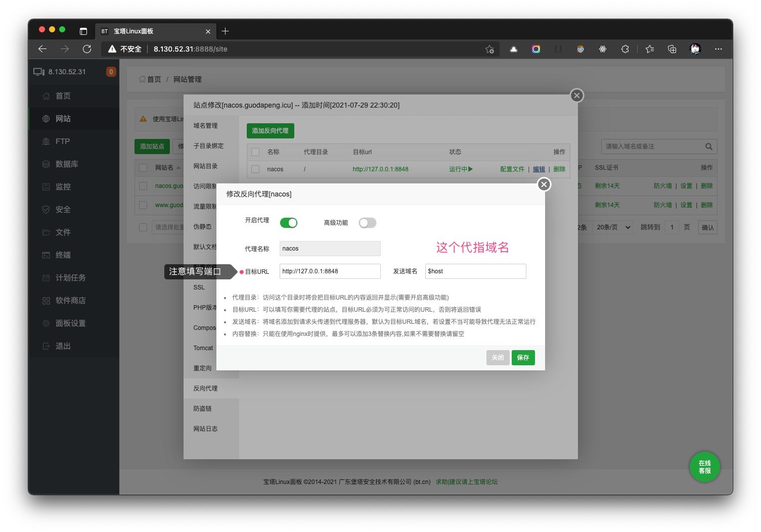Viewport: 761px width, 532px height.
Task: Click the 添加反向代理 button
Action: coord(270,131)
